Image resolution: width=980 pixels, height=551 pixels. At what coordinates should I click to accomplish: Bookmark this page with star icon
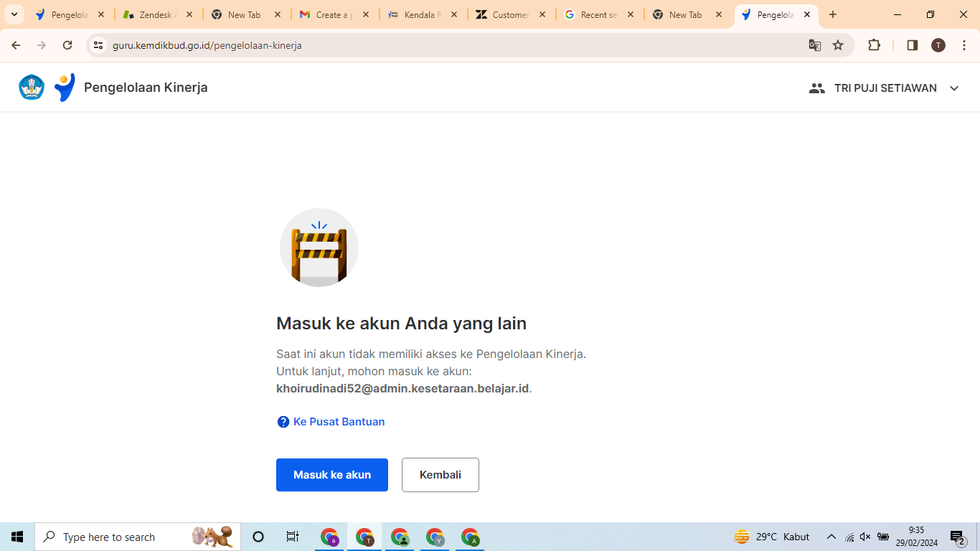(x=838, y=45)
